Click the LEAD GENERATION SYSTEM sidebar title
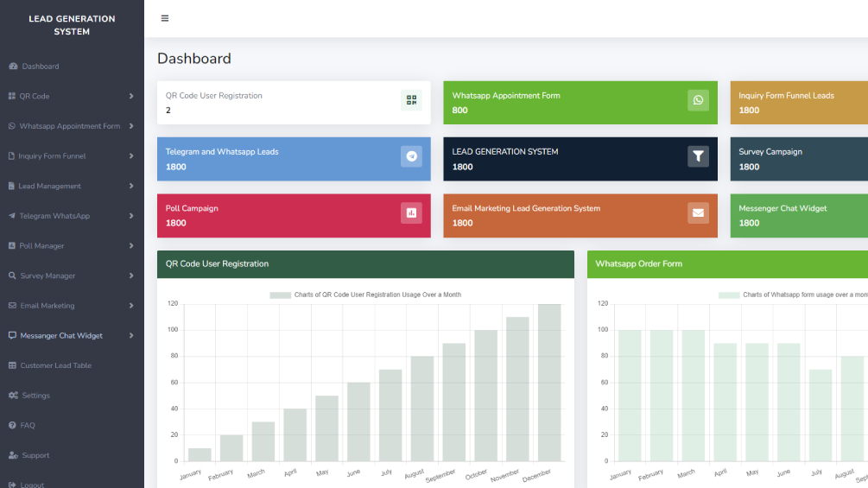Image resolution: width=868 pixels, height=488 pixels. click(x=72, y=25)
